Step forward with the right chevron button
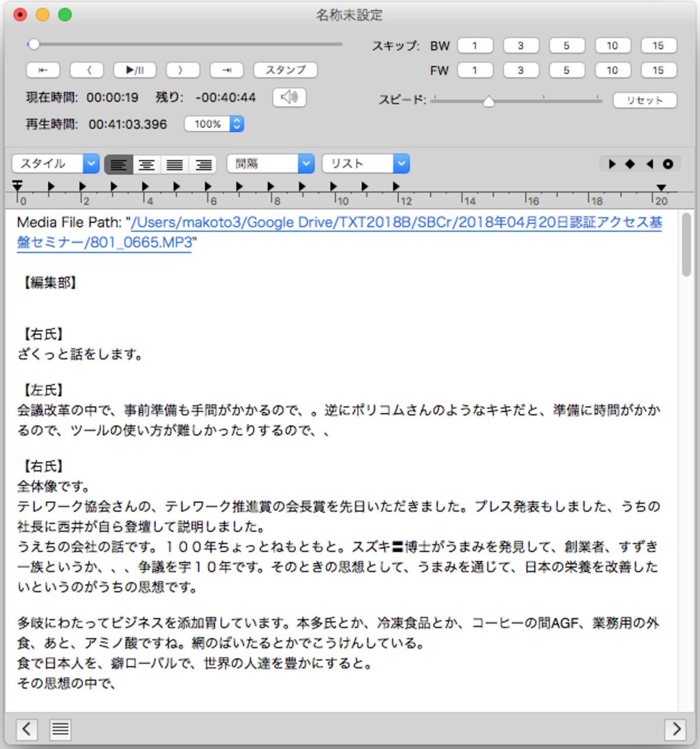 [x=183, y=70]
